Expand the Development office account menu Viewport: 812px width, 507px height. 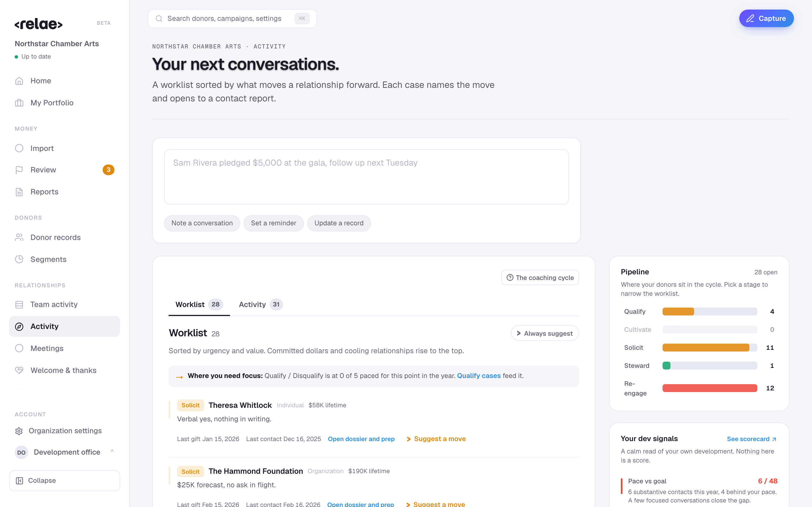[x=64, y=452]
